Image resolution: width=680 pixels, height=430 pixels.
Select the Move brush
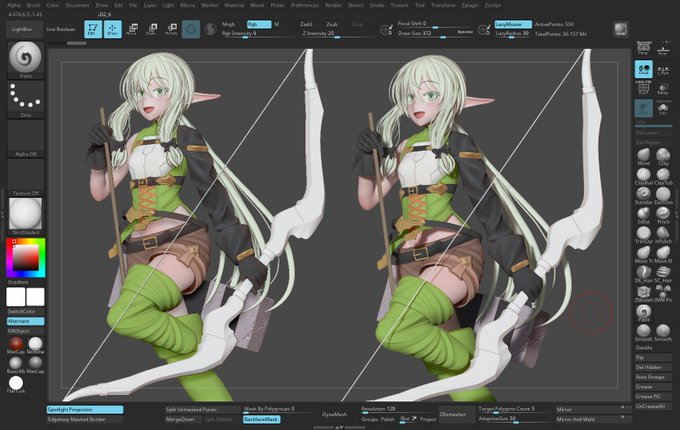tap(644, 156)
